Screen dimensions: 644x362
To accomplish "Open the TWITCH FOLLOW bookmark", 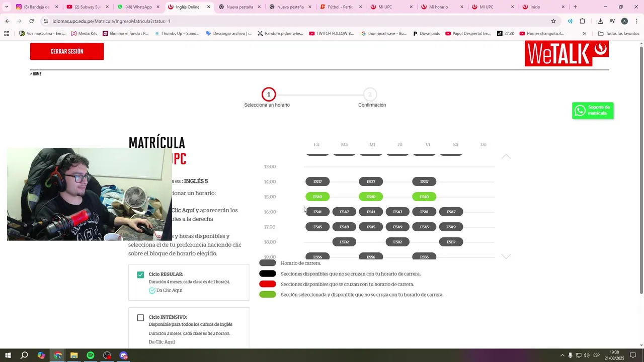I will pyautogui.click(x=332, y=34).
